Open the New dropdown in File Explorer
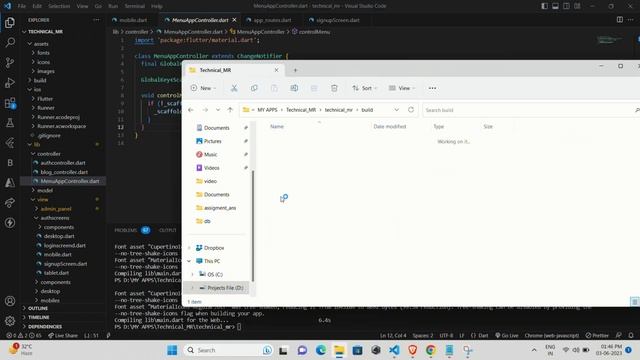Image resolution: width=640 pixels, height=360 pixels. [x=203, y=88]
